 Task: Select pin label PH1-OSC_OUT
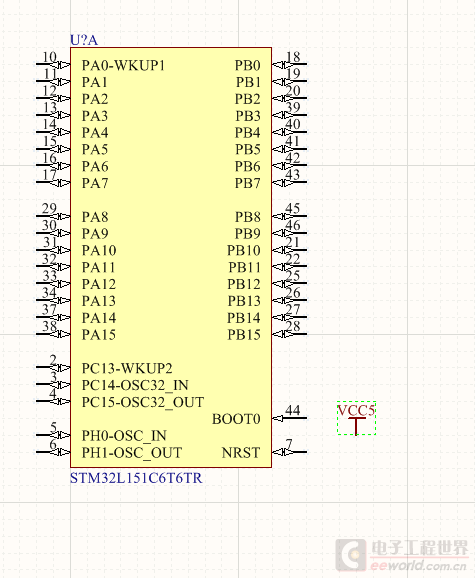click(x=132, y=453)
